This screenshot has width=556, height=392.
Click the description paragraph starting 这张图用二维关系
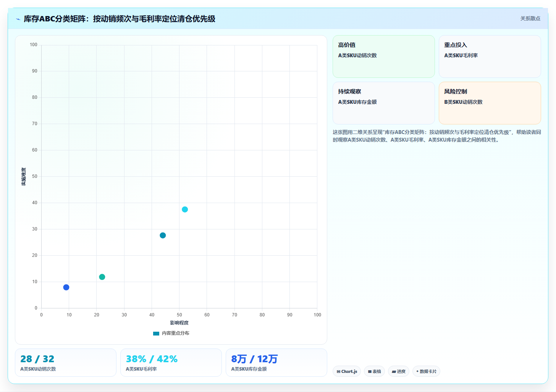pyautogui.click(x=437, y=136)
